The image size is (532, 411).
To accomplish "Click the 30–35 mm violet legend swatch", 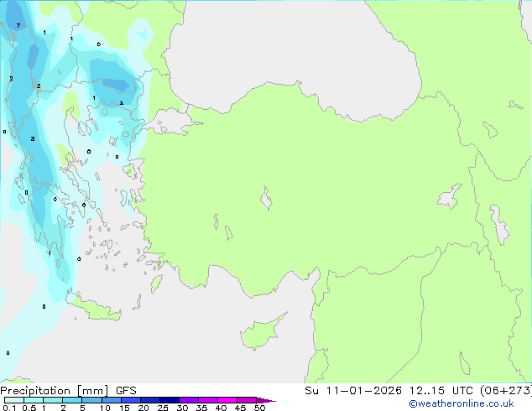I will (189, 400).
